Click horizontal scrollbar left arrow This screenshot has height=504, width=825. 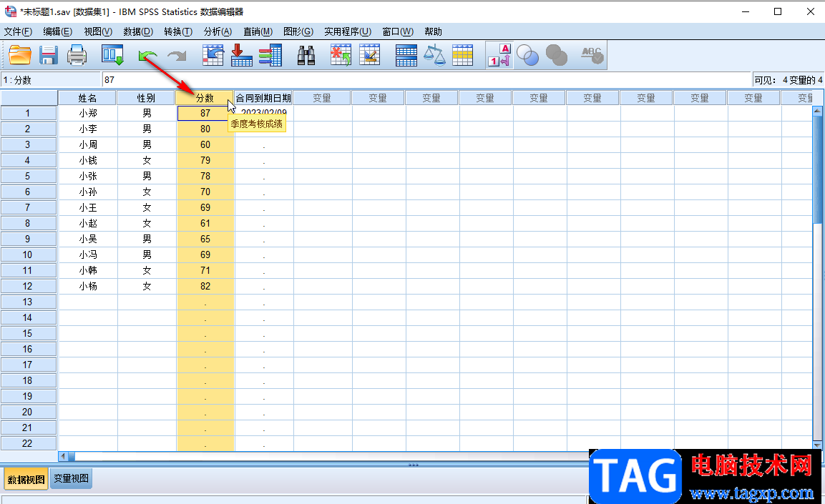(x=63, y=456)
